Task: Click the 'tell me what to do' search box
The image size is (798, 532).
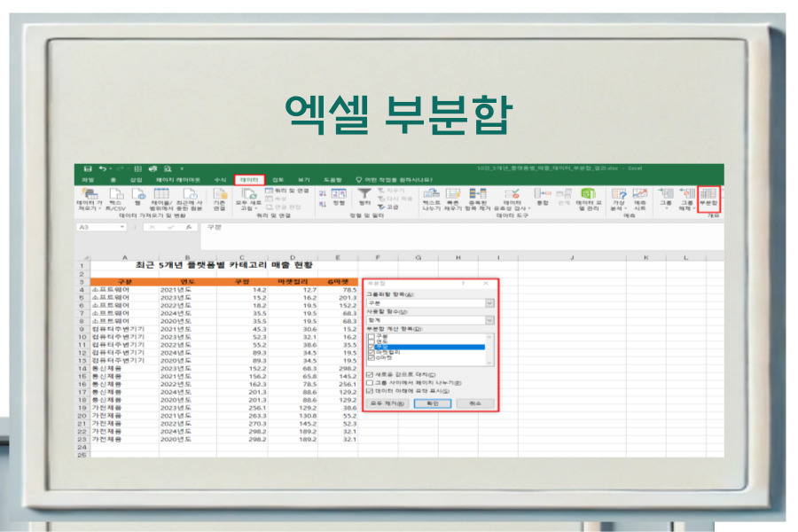Action: pyautogui.click(x=395, y=180)
